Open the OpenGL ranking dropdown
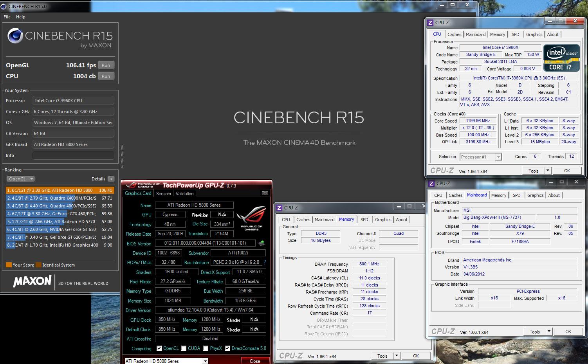Image resolution: width=588 pixels, height=364 pixels. tap(21, 179)
